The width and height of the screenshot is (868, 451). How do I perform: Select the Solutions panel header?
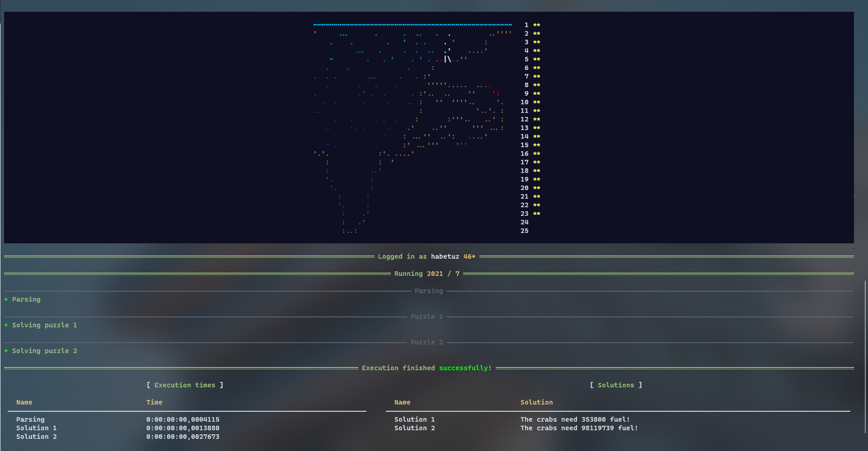click(x=615, y=385)
